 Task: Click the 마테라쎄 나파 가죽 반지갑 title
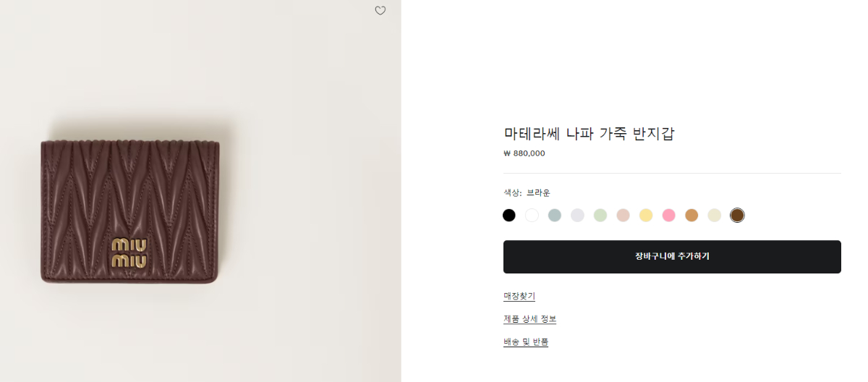point(589,134)
